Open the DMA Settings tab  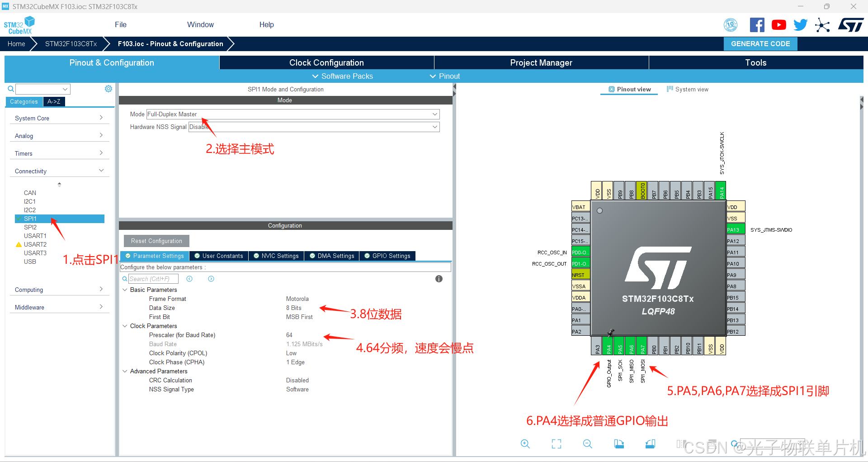pos(332,256)
